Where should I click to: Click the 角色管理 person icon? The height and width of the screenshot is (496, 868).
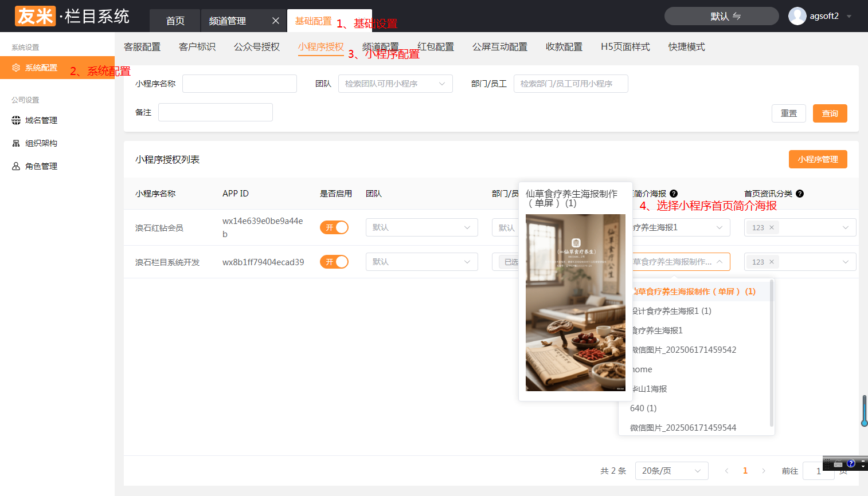(x=16, y=166)
